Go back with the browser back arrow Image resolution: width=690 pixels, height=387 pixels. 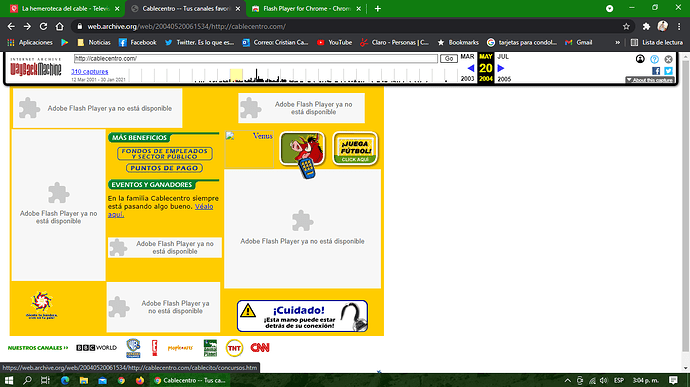pyautogui.click(x=11, y=26)
